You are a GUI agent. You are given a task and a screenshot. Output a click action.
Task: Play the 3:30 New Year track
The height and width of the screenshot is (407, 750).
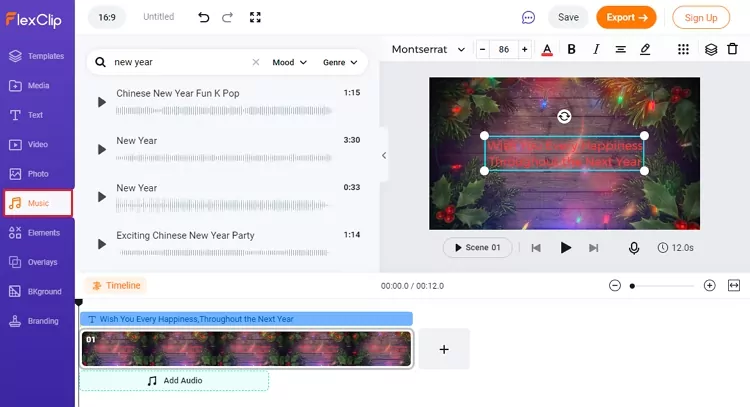[x=101, y=150]
